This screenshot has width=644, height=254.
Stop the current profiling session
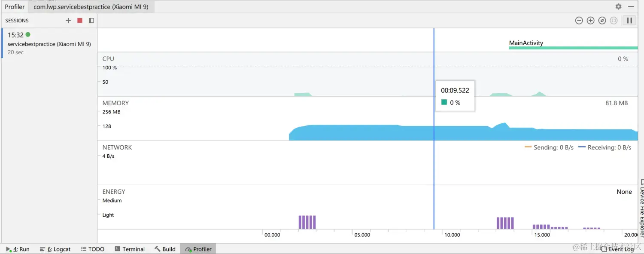tap(80, 21)
